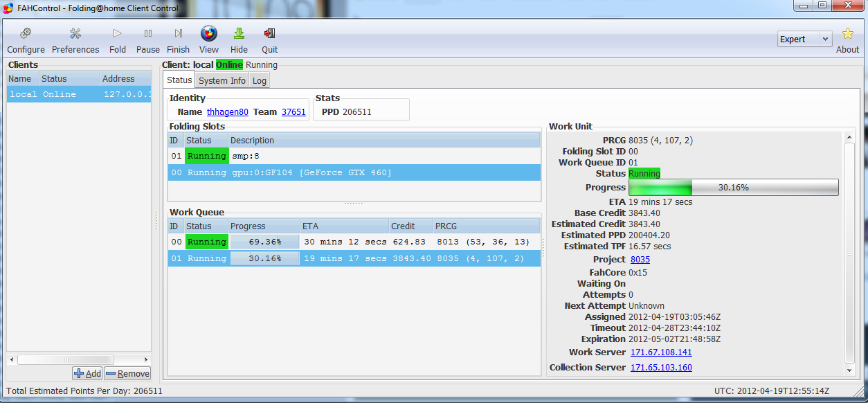Click the Work Unit scrollbar up arrow

[849, 137]
